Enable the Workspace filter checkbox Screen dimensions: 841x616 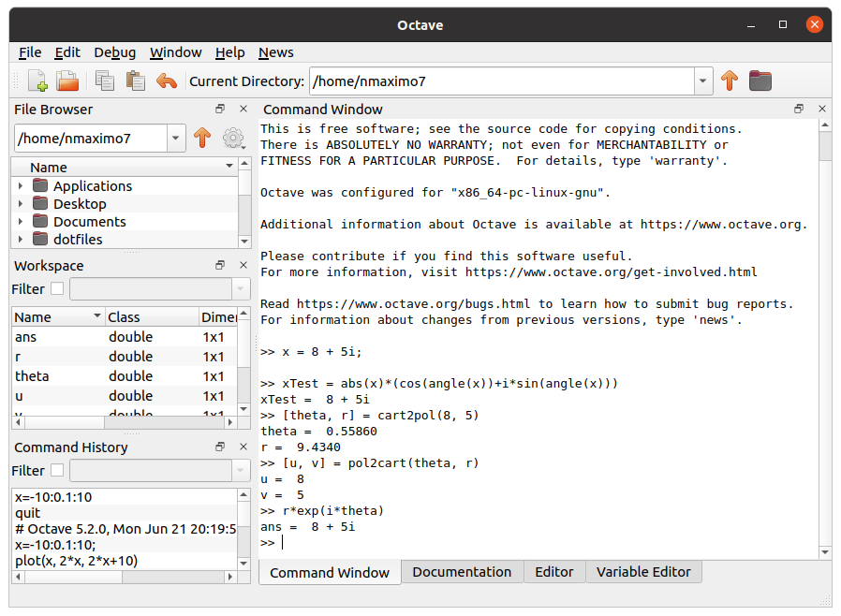point(57,289)
